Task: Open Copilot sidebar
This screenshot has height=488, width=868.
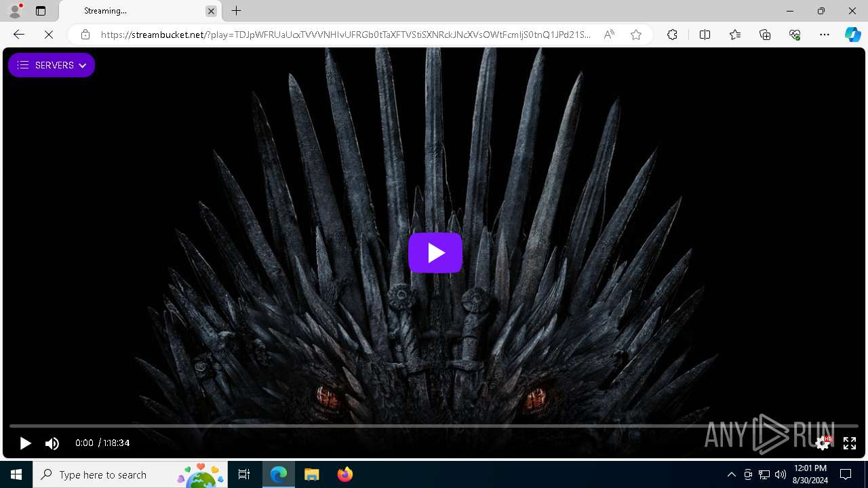Action: pos(852,35)
